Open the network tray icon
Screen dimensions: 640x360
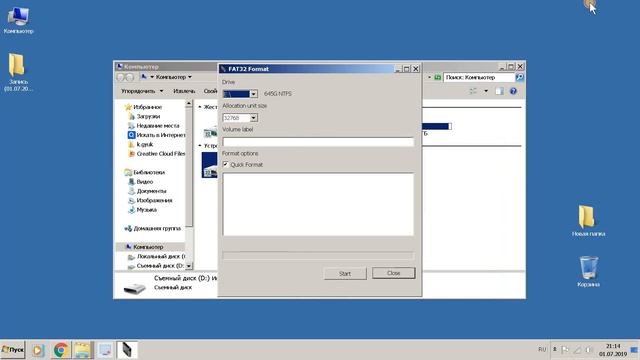coord(577,350)
